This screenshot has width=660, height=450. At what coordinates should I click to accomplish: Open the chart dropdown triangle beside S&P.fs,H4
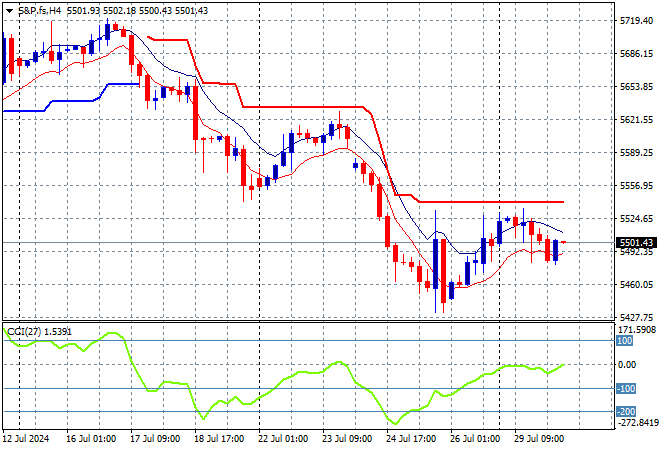click(9, 11)
